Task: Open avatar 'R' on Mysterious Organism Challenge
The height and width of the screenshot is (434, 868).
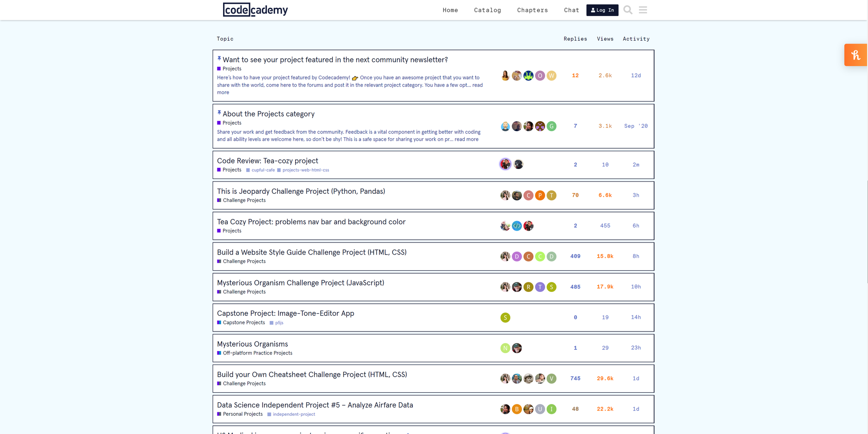Action: coord(528,287)
